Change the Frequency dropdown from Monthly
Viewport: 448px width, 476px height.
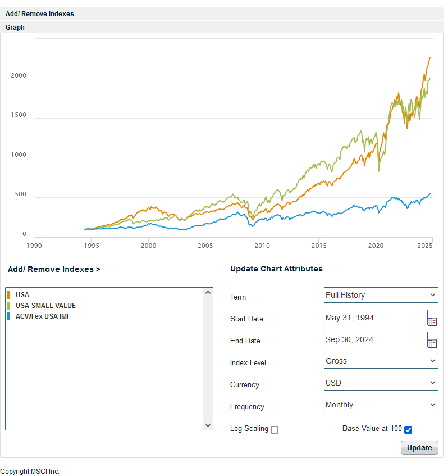[x=381, y=405]
